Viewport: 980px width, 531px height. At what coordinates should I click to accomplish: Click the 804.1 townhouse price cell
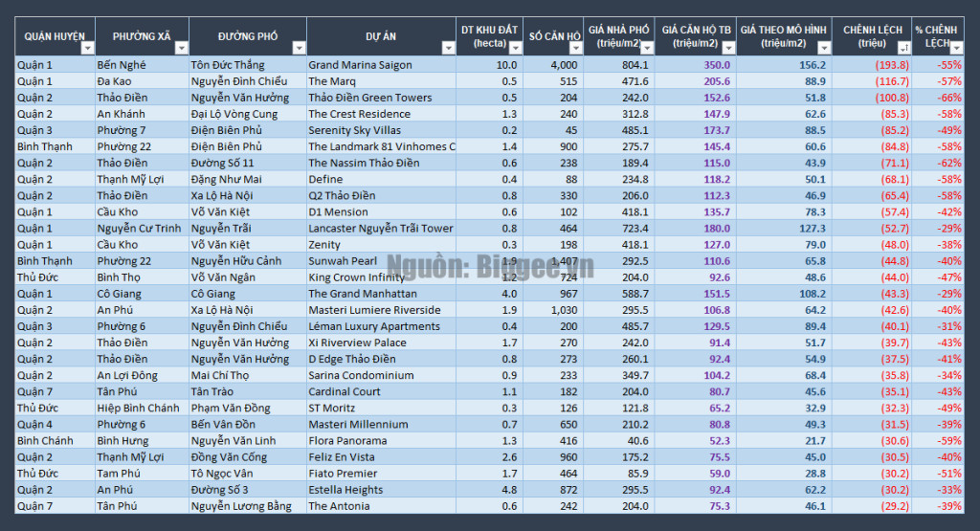point(619,65)
